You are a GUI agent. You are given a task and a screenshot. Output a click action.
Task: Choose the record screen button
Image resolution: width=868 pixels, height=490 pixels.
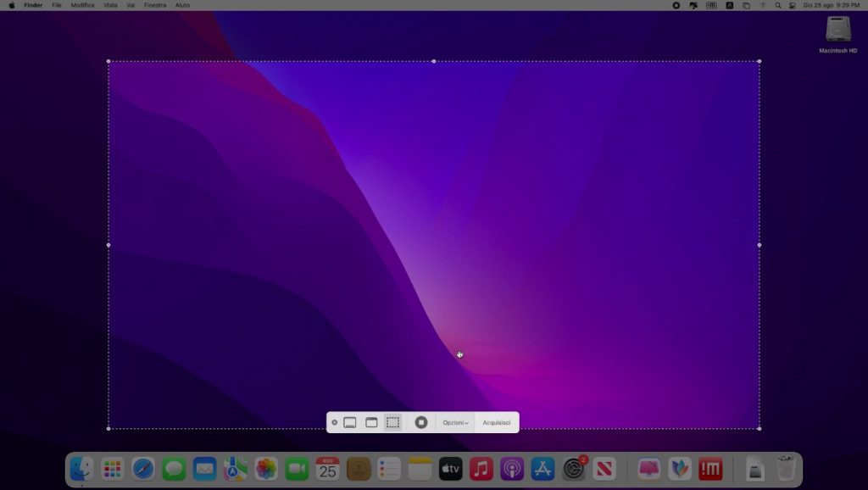pos(421,422)
